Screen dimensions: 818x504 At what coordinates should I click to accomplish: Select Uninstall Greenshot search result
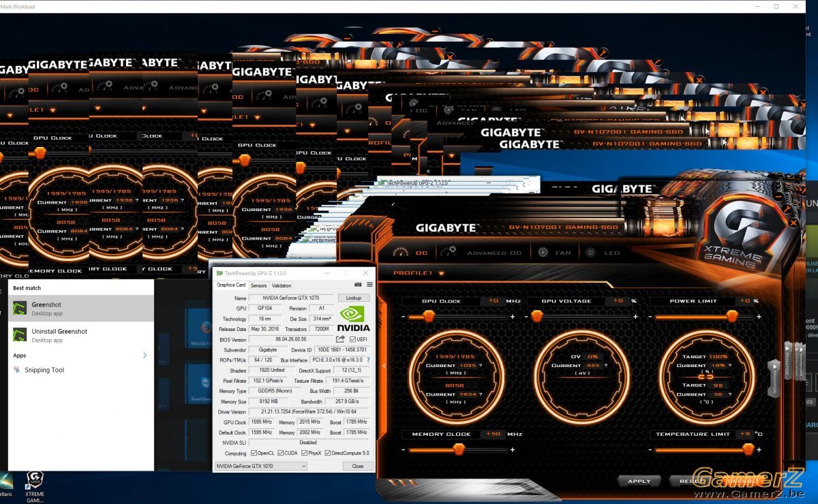(81, 335)
